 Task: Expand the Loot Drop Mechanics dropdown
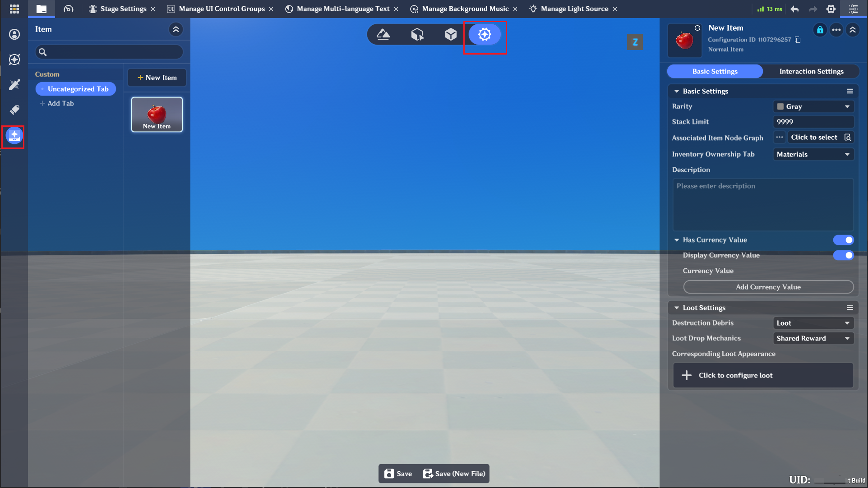pyautogui.click(x=813, y=338)
